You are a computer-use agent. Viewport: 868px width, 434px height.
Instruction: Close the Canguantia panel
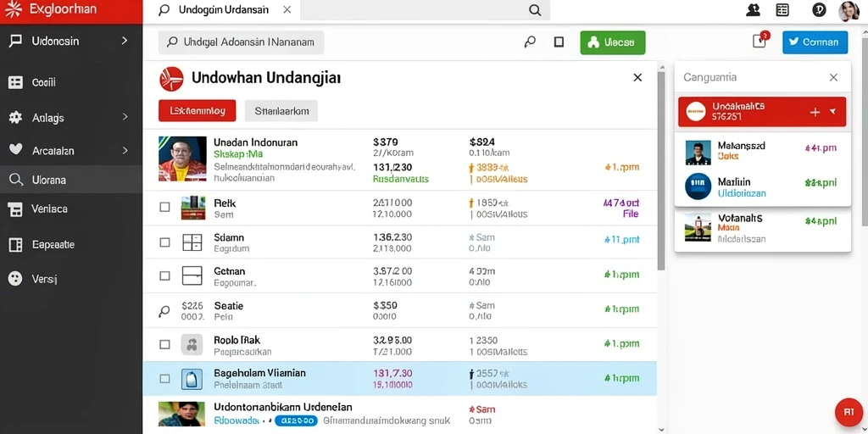(833, 77)
